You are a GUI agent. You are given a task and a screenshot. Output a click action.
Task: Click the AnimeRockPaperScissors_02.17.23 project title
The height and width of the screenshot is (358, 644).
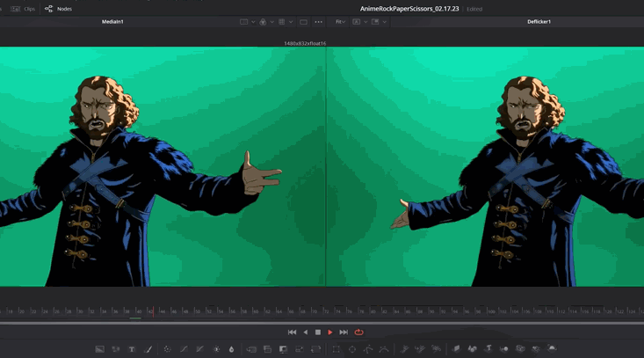point(409,9)
